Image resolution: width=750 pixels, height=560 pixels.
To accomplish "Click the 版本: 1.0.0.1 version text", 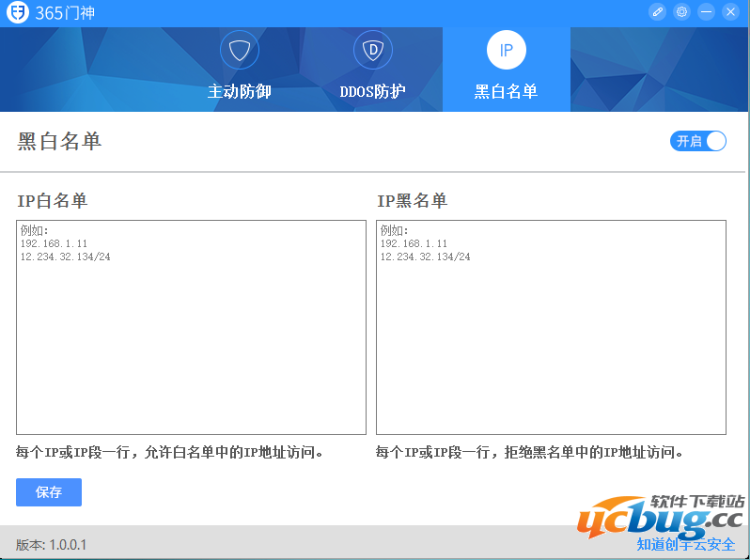I will click(52, 544).
